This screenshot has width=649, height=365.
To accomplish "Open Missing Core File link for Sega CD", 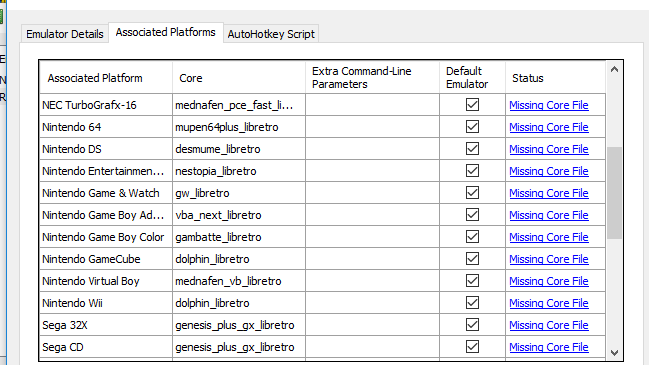I will [549, 347].
